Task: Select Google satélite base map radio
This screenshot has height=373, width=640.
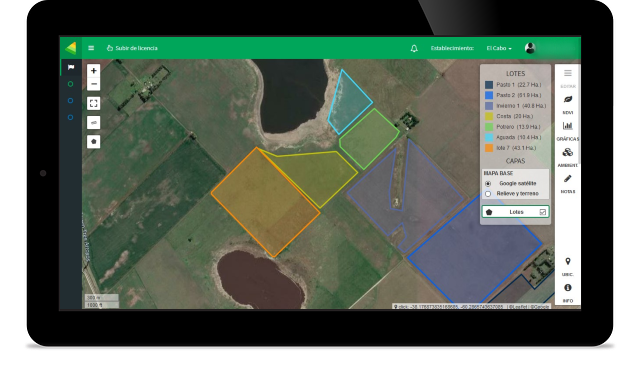Action: point(488,184)
